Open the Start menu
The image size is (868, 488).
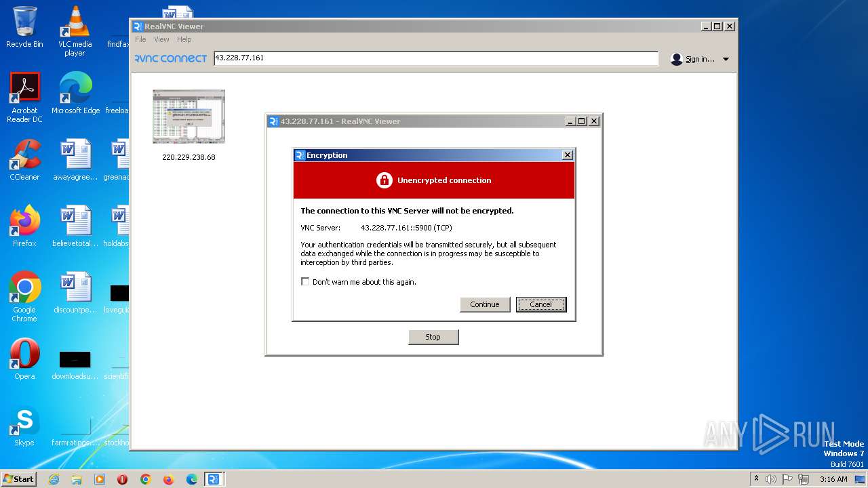tap(18, 479)
